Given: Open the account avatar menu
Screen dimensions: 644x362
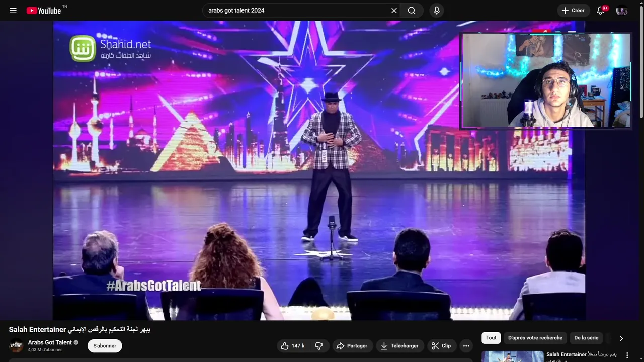Looking at the screenshot, I should pos(622,11).
